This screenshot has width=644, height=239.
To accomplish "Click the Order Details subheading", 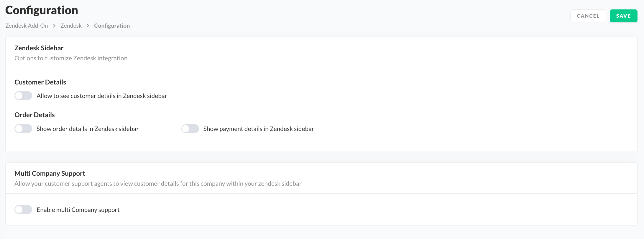I will point(34,115).
